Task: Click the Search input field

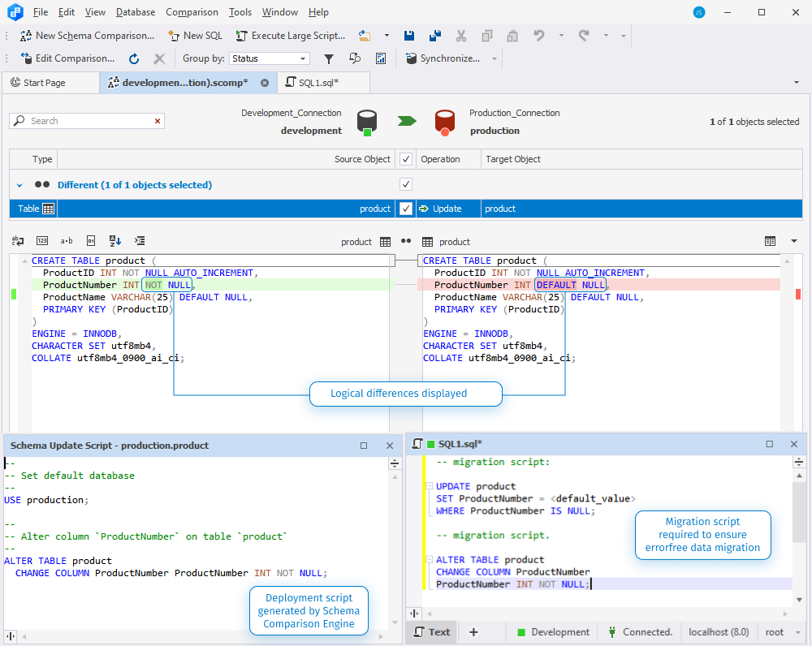Action: click(88, 121)
